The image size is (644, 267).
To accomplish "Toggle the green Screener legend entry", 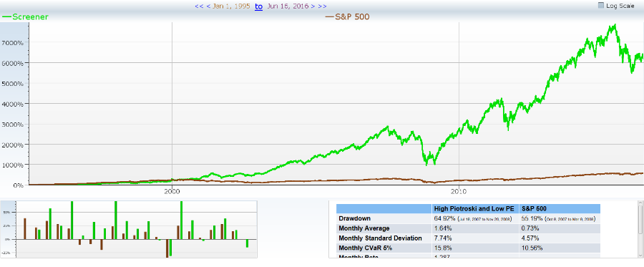I will (x=26, y=17).
